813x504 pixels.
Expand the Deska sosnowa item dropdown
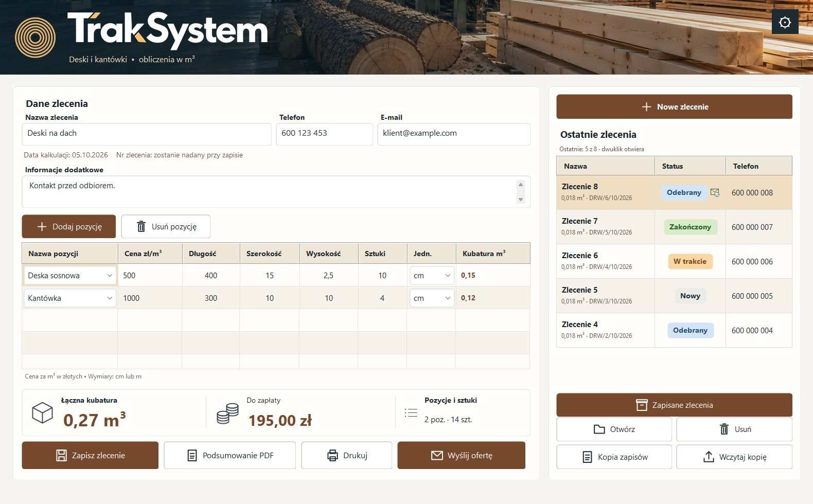(70, 275)
